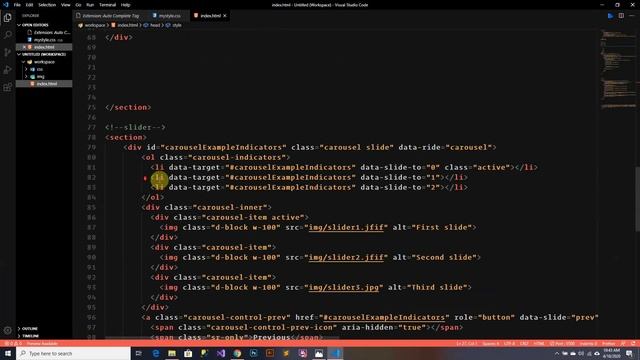Collapse the Untitled (Workspace) section
Viewport: 640px width, 360px height.
tap(41, 54)
